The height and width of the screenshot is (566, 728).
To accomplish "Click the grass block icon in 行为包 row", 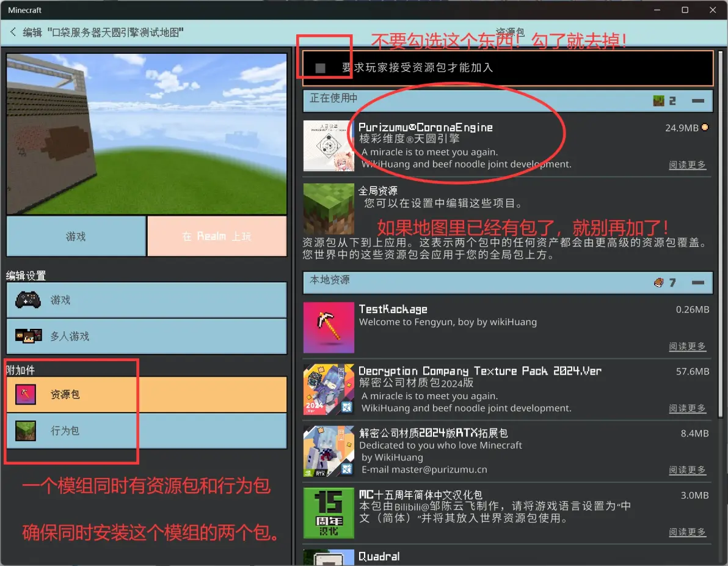I will (26, 431).
